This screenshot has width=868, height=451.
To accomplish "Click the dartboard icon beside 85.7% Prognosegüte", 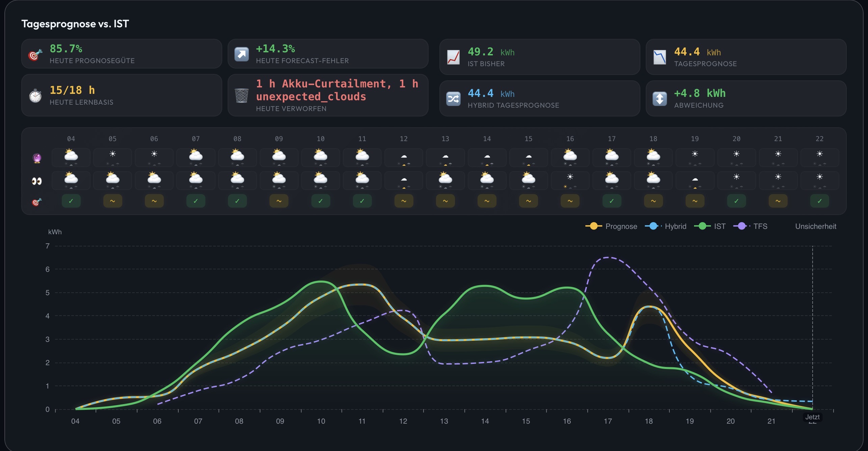I will coord(35,55).
